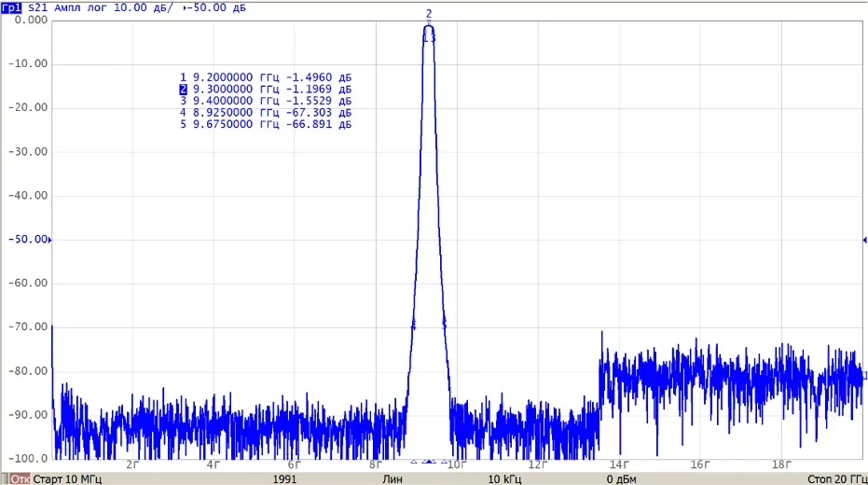This screenshot has height=485, width=868.
Task: Select marker 3 row at 9.4000000 ГГц
Action: [x=266, y=101]
